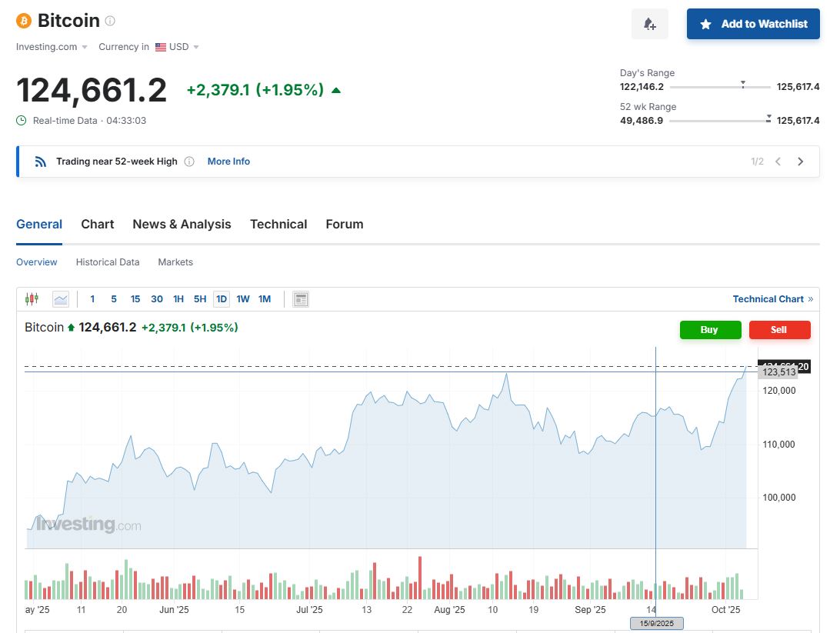This screenshot has height=633, width=840.
Task: Open Historical Data sub-tab
Action: (108, 262)
